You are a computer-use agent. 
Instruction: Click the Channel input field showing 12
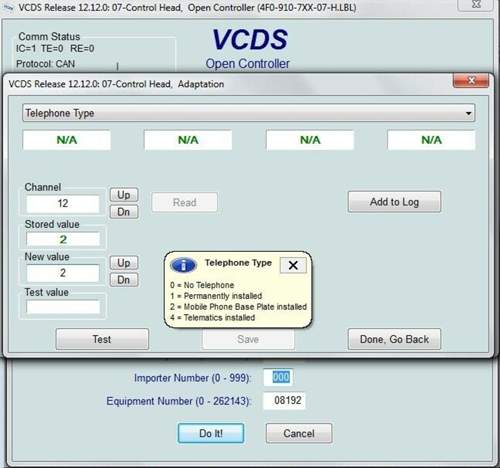[63, 203]
